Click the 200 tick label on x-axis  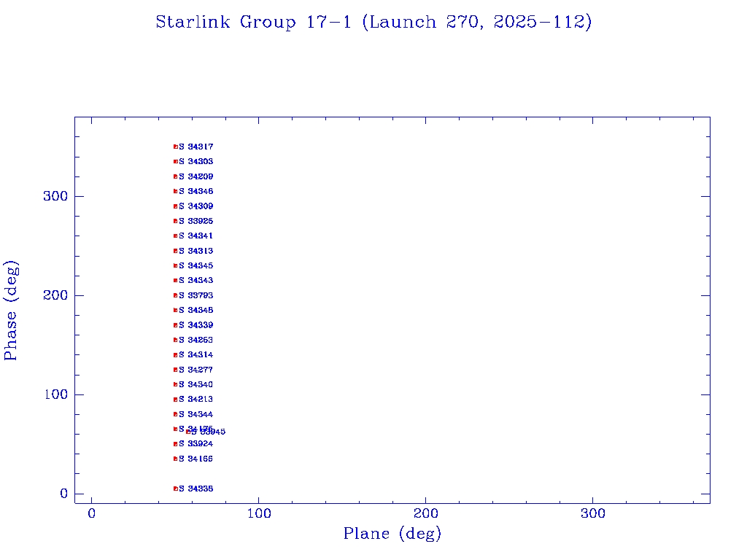pyautogui.click(x=426, y=513)
